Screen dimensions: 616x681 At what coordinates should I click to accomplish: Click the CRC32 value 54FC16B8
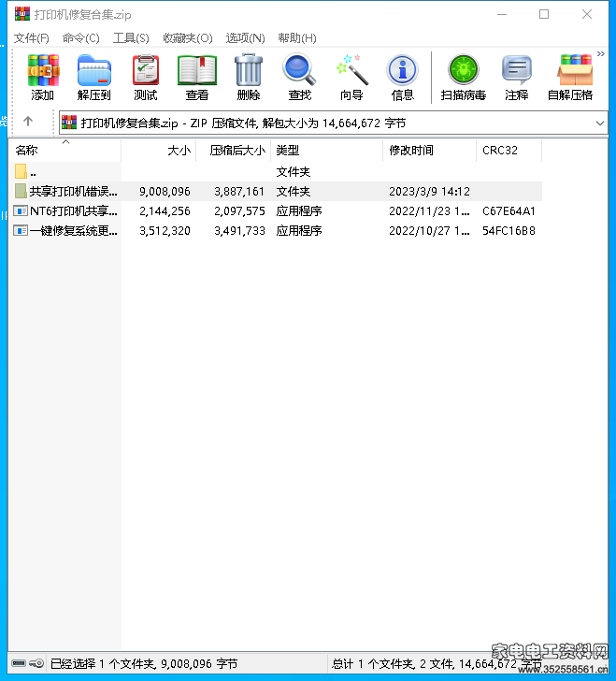[x=509, y=231]
